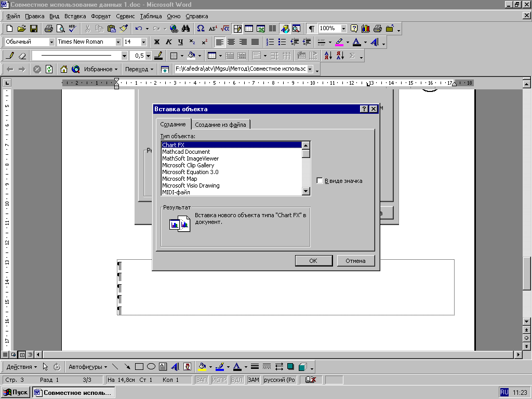The width and height of the screenshot is (532, 399).
Task: Click the font color 'A' button
Action: pos(356,42)
